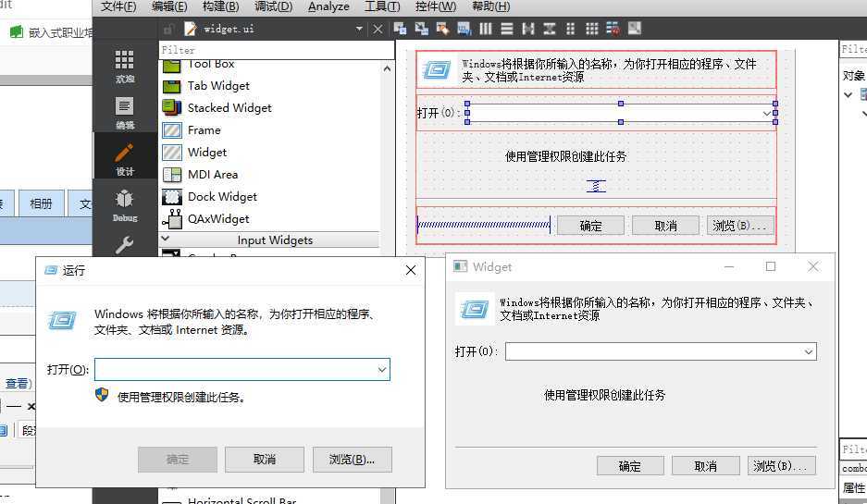Select the vertical spacer on the design canvas
The width and height of the screenshot is (867, 504).
tap(596, 186)
